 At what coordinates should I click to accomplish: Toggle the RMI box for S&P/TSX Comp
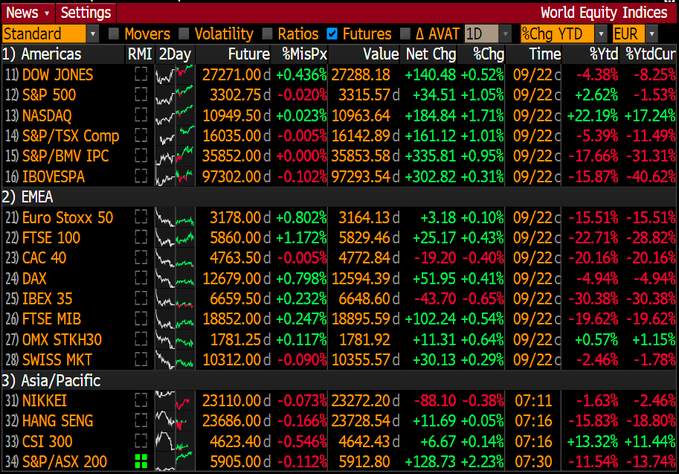(x=141, y=135)
